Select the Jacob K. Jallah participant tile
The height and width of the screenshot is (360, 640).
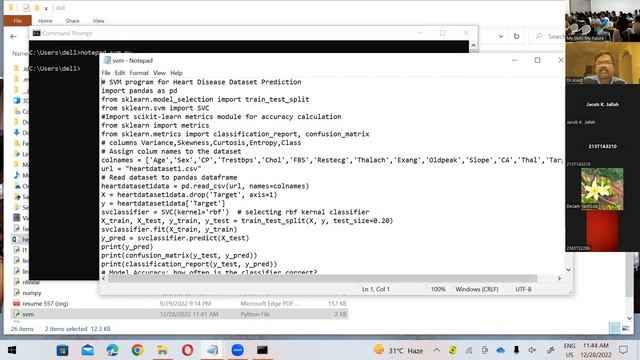tap(602, 105)
